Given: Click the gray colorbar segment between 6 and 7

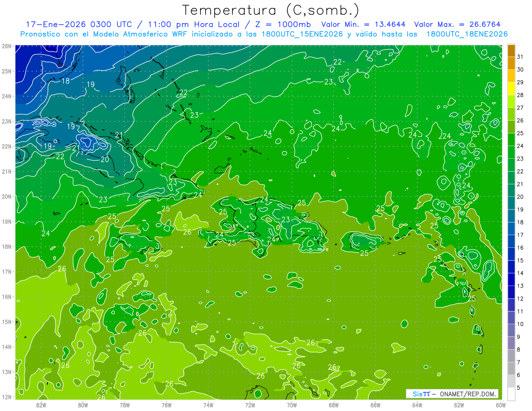Looking at the screenshot, I should 511,368.
